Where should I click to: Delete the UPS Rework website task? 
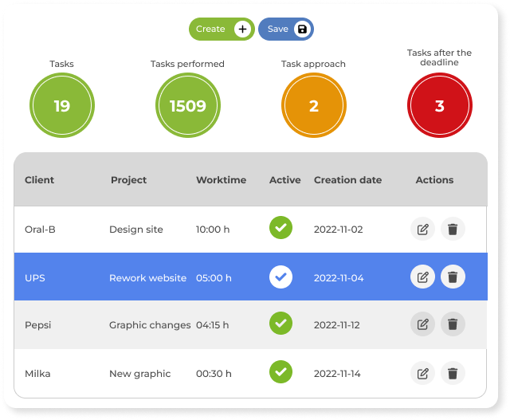tap(453, 277)
